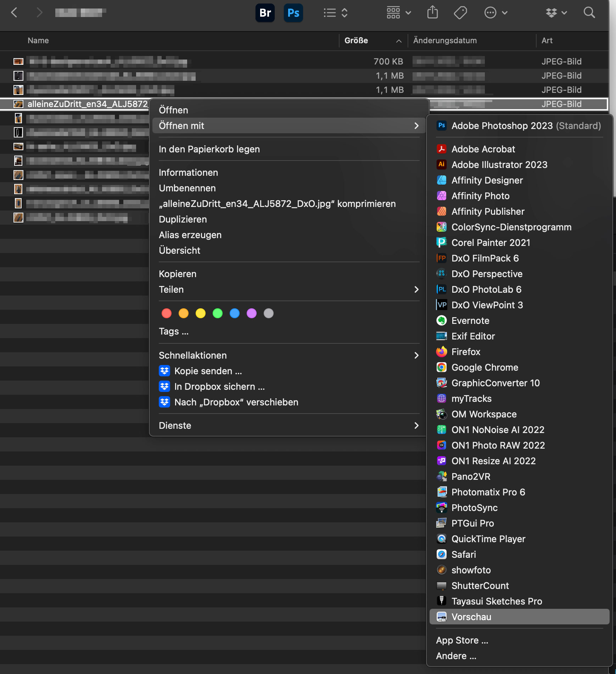The height and width of the screenshot is (674, 616).
Task: Open with Corel Painter 2021
Action: 519,243
